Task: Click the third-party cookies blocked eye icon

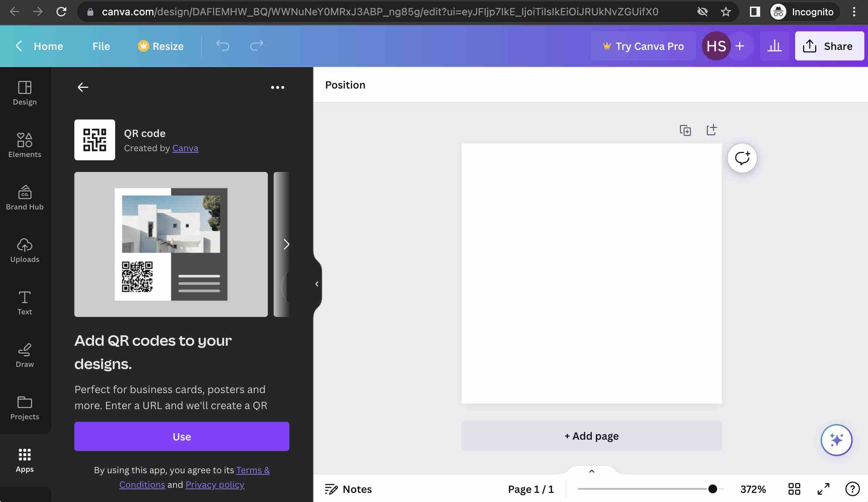Action: 702,12
